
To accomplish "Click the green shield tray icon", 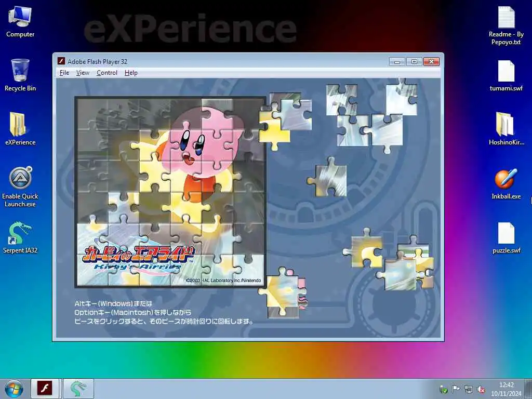I will [x=443, y=390].
